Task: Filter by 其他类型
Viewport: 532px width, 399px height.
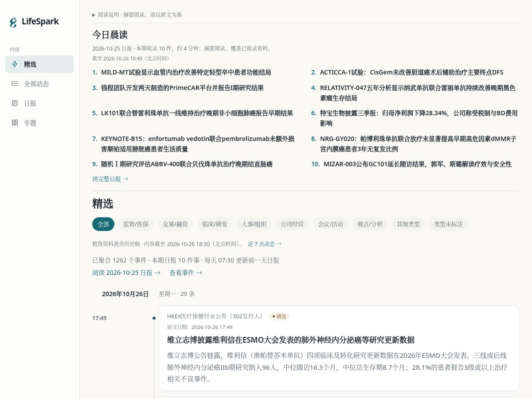Action: [x=408, y=224]
